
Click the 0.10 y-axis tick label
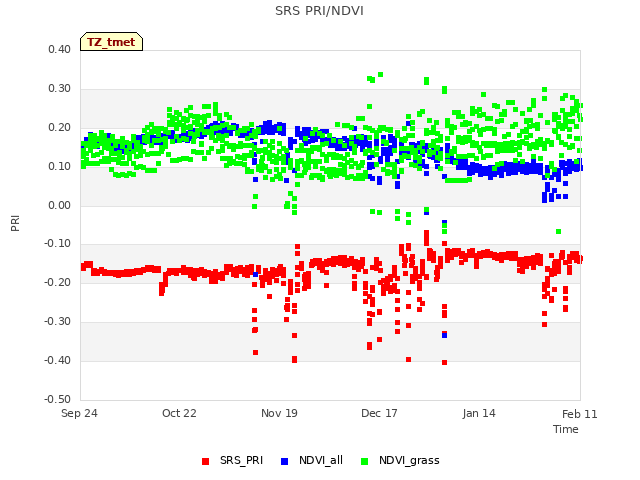tap(60, 167)
